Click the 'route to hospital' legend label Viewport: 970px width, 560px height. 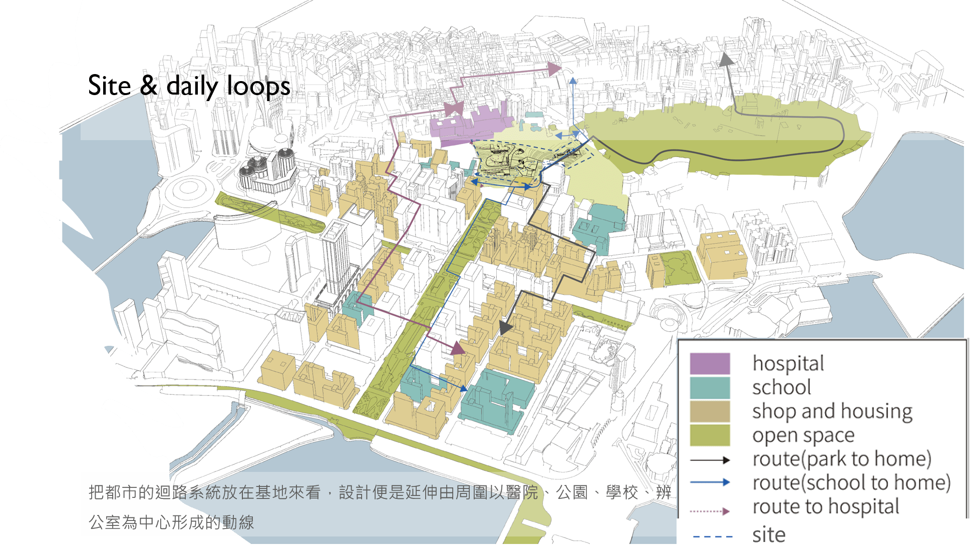(826, 506)
